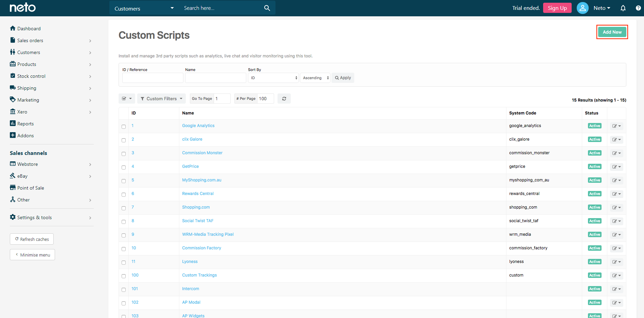
Task: Open the Sort By ID dropdown
Action: click(273, 78)
